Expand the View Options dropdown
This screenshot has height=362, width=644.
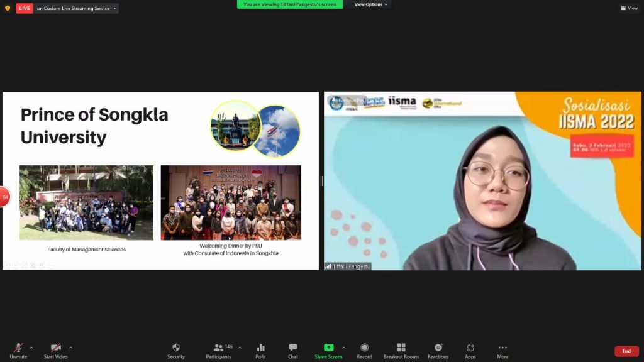click(x=370, y=4)
